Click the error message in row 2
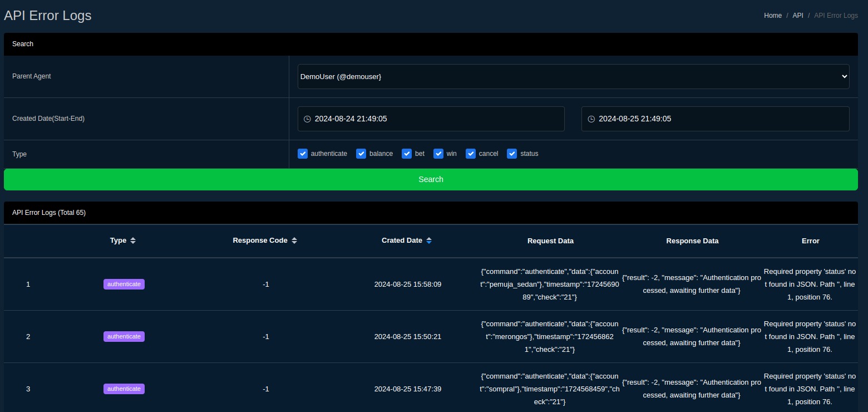 tap(810, 337)
